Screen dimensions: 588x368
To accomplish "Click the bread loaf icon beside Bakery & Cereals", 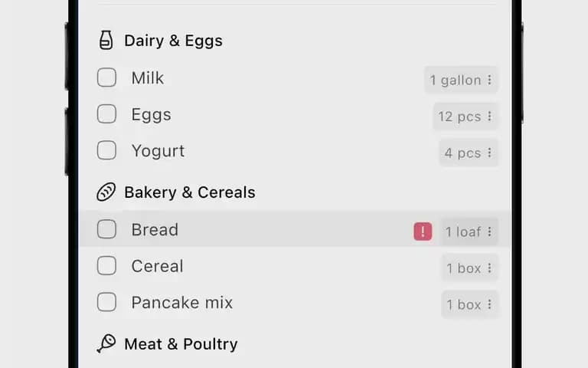I will 106,192.
